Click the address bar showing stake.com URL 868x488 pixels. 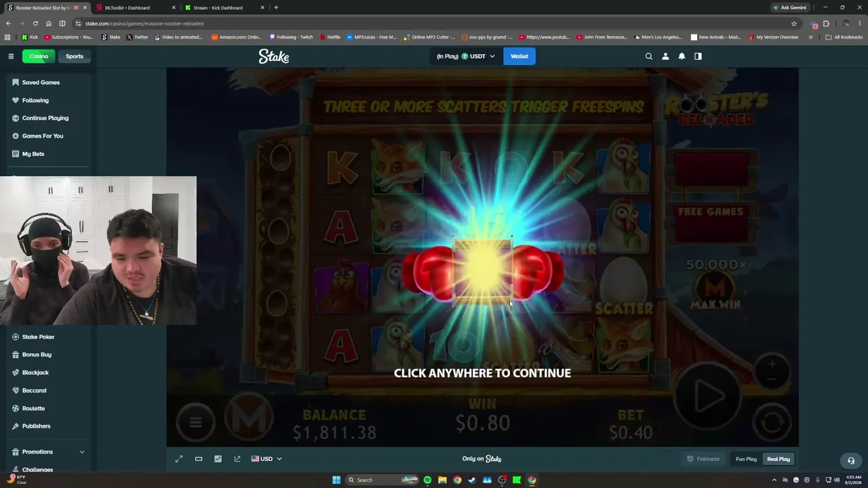[434, 23]
